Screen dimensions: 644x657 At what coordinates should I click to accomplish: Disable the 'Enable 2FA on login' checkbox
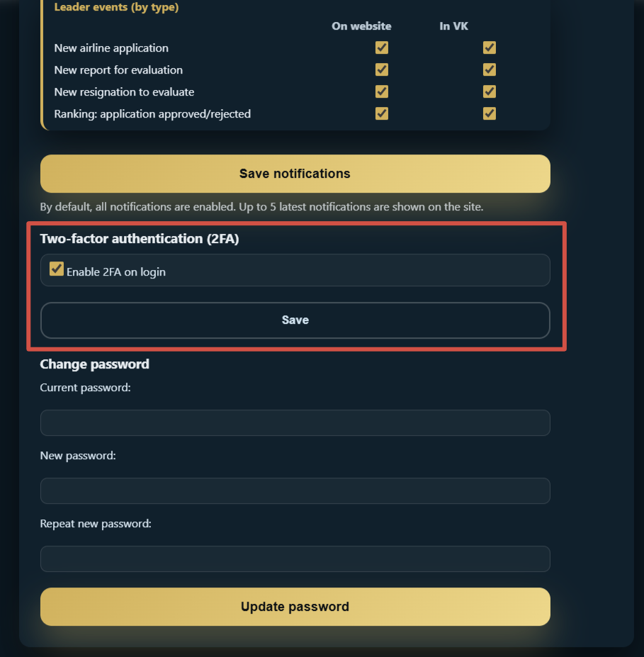56,269
